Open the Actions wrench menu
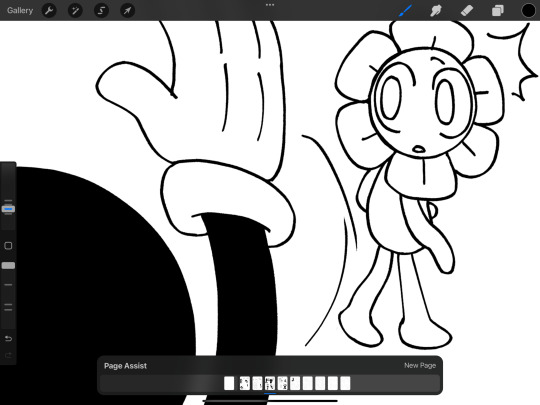 tap(49, 11)
